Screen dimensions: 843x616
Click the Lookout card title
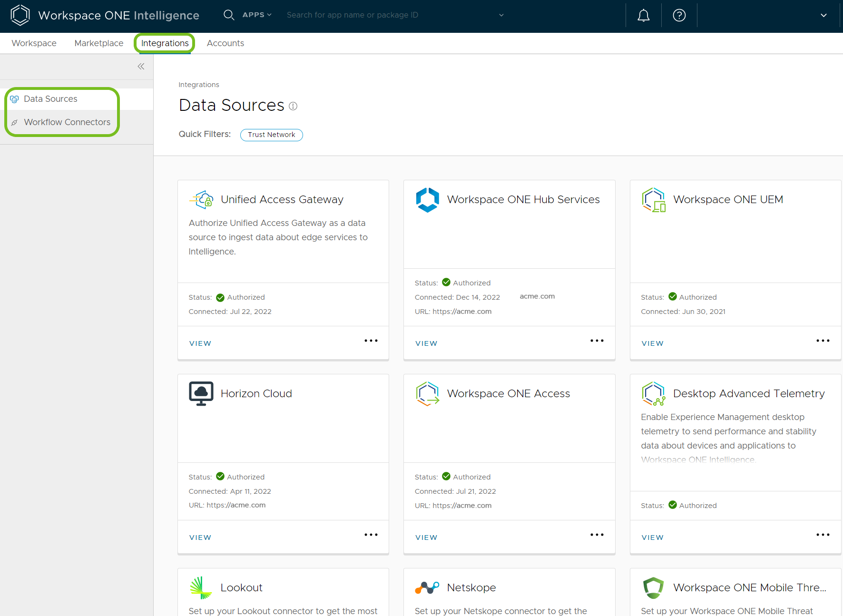242,588
